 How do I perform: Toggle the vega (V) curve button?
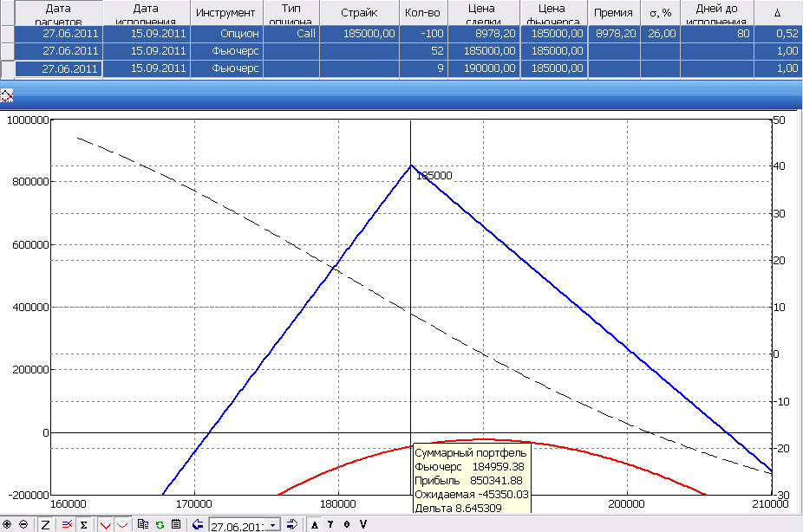(363, 524)
